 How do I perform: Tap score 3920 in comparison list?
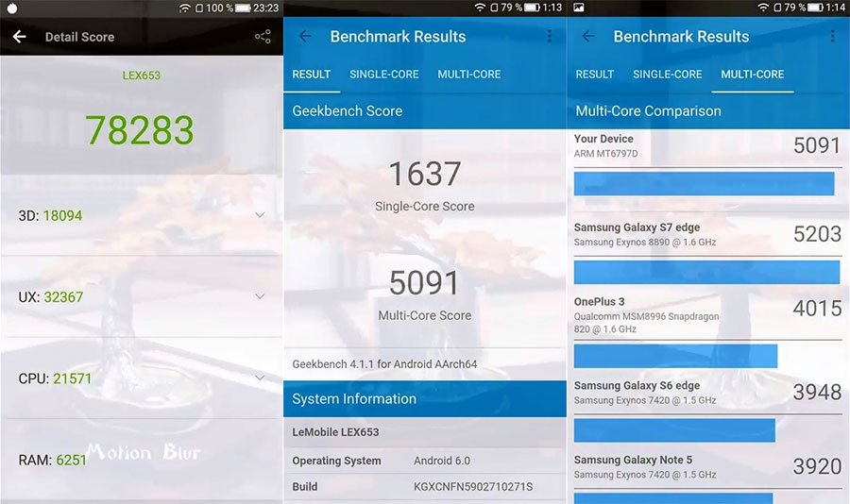pyautogui.click(x=817, y=466)
